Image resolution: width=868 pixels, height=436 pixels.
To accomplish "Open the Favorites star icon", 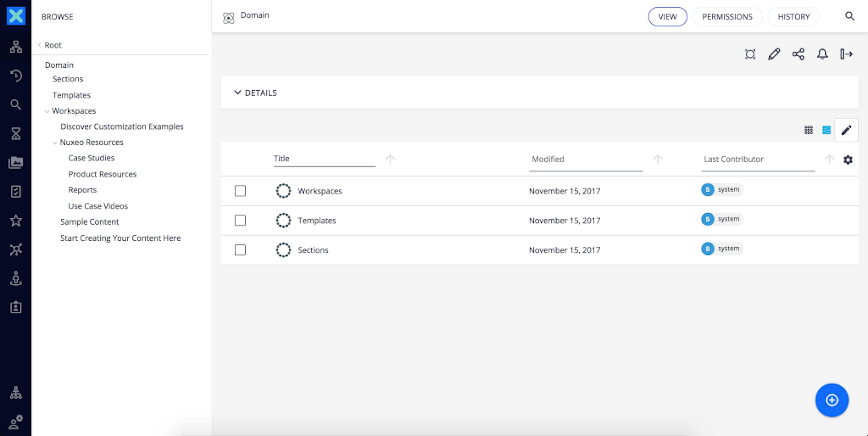I will click(16, 220).
